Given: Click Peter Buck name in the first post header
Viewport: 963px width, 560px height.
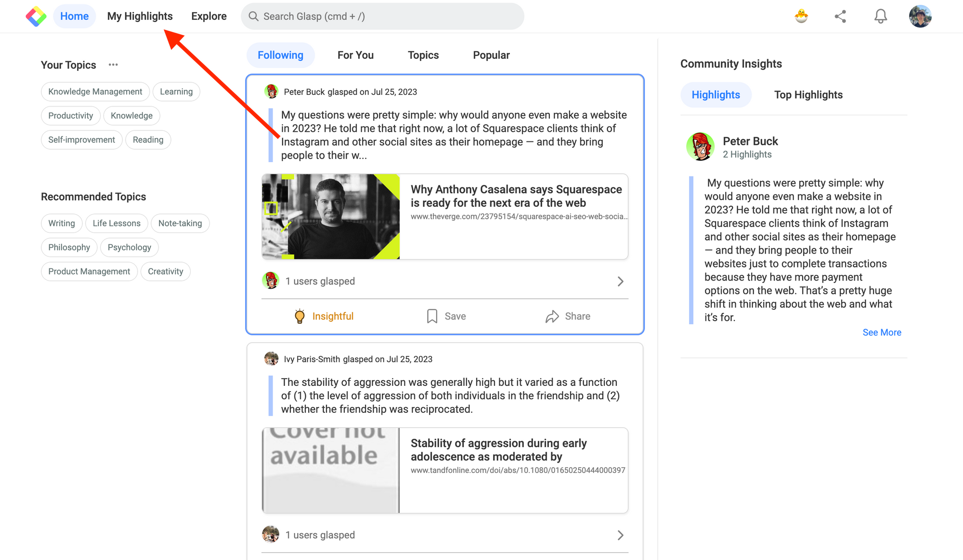Looking at the screenshot, I should pyautogui.click(x=304, y=92).
